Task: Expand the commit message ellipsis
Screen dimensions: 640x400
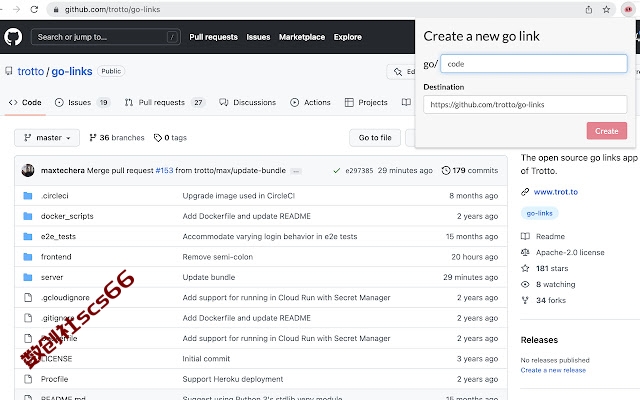Action: [x=296, y=171]
